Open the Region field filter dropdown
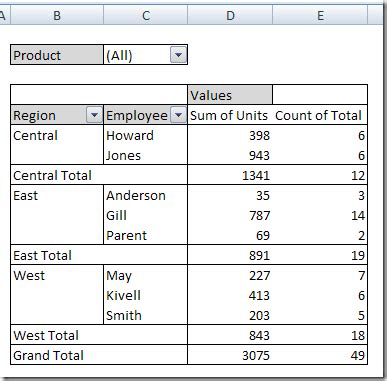The width and height of the screenshot is (387, 381). pyautogui.click(x=94, y=115)
